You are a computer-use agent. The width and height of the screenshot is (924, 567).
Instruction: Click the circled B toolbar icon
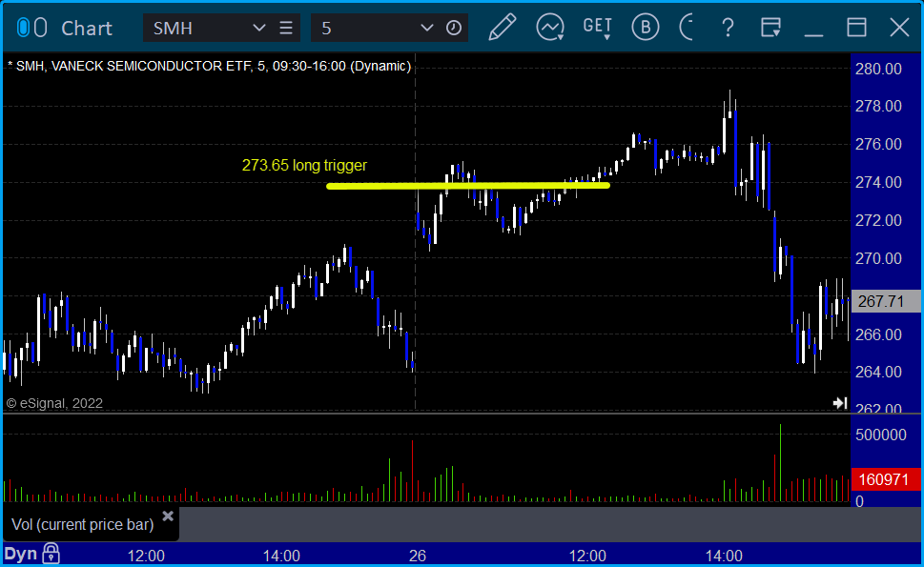tap(646, 27)
